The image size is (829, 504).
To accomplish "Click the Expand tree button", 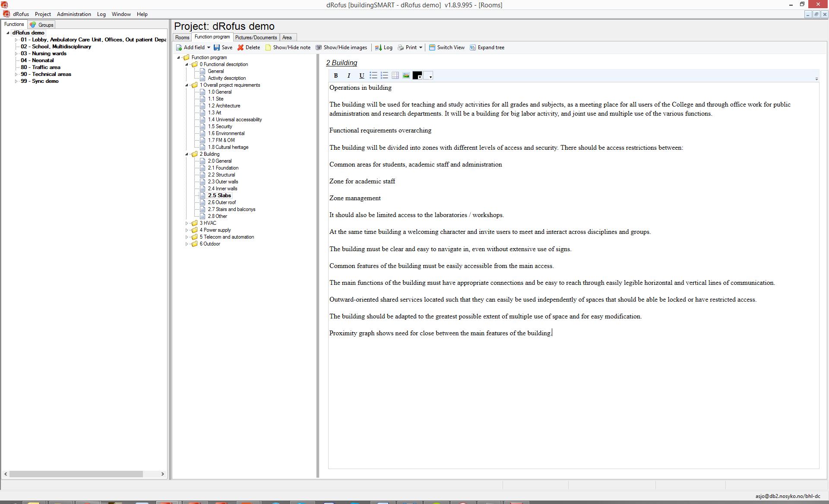I will (487, 47).
